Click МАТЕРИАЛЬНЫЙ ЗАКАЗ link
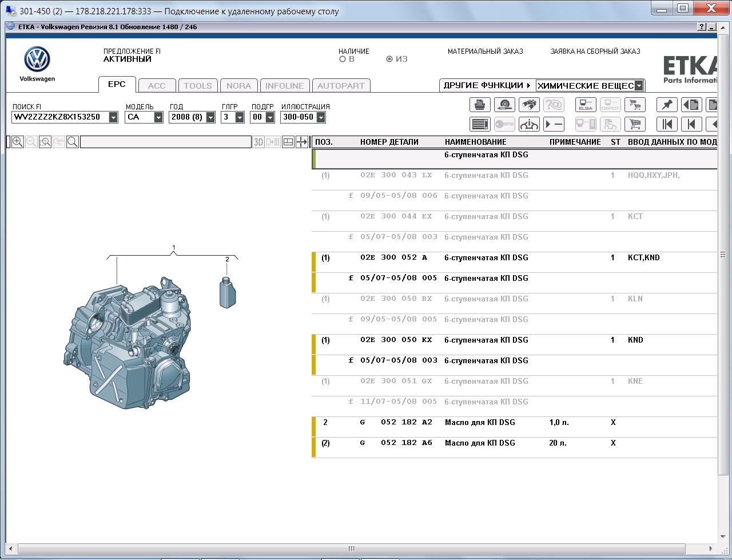The width and height of the screenshot is (732, 560). pos(486,51)
